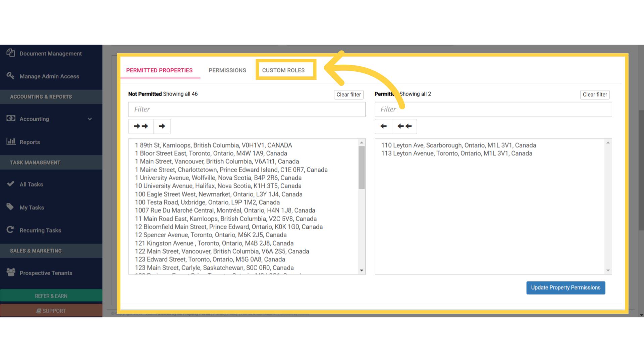Expand the Accounting submenu chevron
The image size is (644, 362).
[x=90, y=119]
